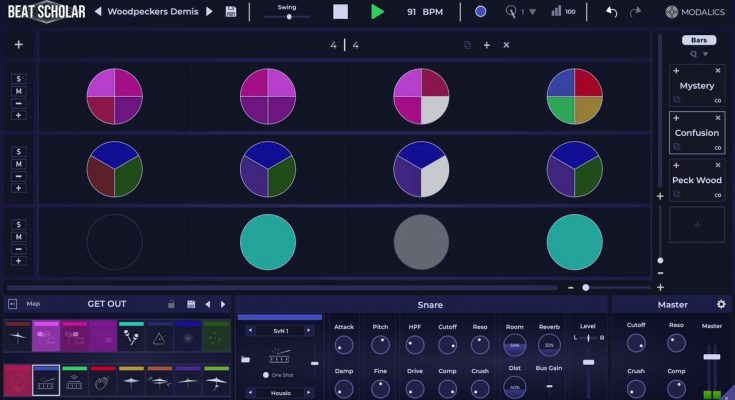Select the hand clap pad
The height and width of the screenshot is (400, 735).
coord(103,381)
